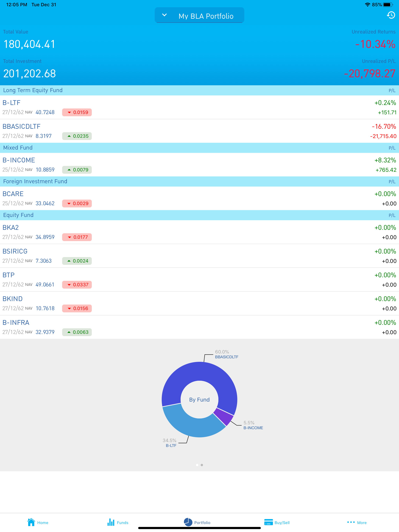The width and height of the screenshot is (399, 532).
Task: Tap B-LTF NAV change badge 0.0159
Action: tap(77, 112)
